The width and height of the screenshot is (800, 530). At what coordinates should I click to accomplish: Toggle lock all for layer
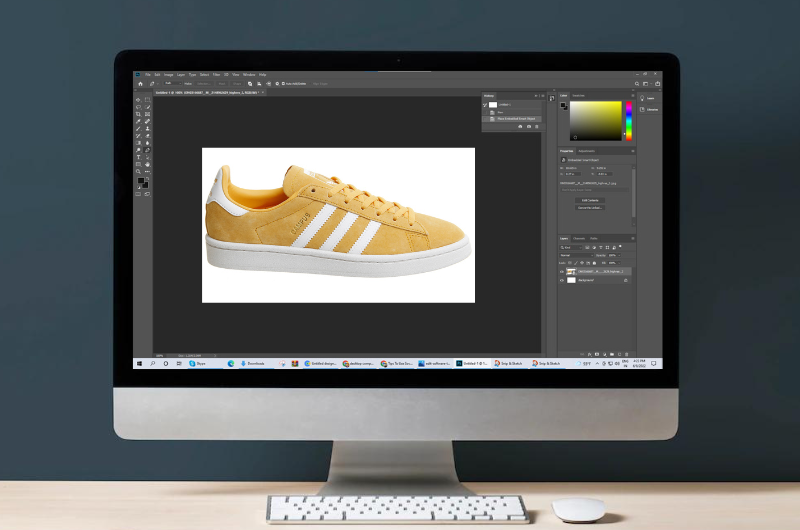tap(594, 263)
